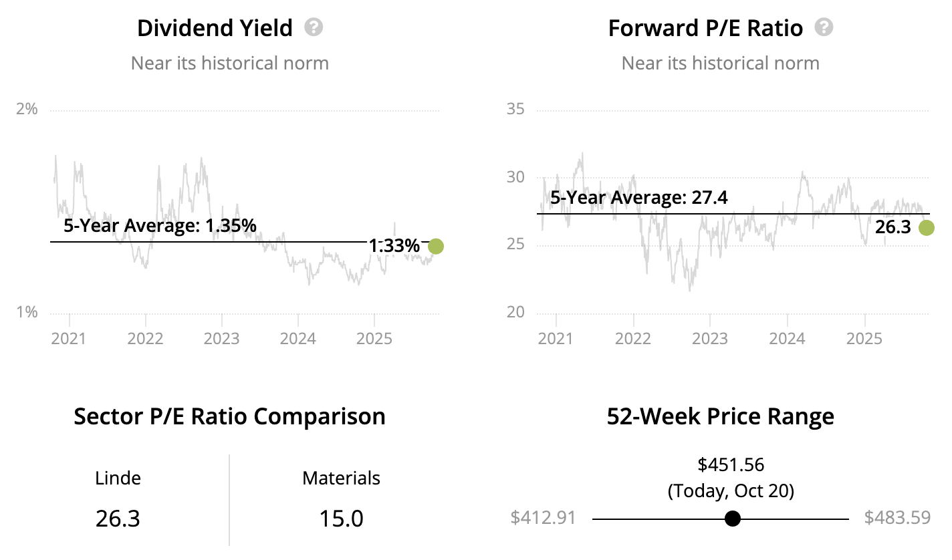952x560 pixels.
Task: Click the 5-Year Average: 27.4 label
Action: (638, 198)
